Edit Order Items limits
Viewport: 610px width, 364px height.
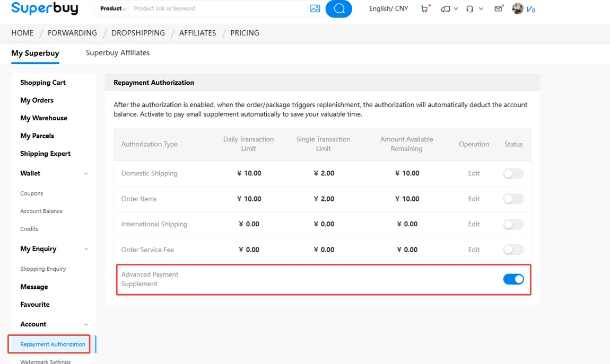pos(474,199)
